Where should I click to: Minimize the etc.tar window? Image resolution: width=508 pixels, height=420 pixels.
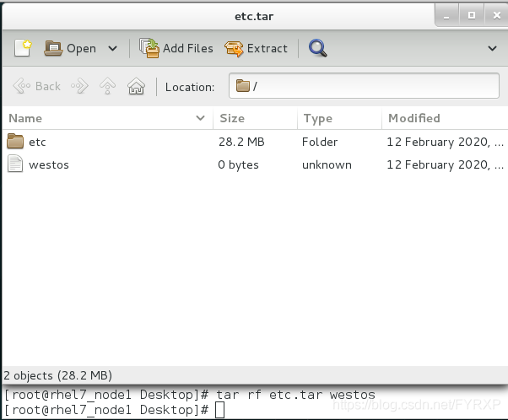pos(446,15)
